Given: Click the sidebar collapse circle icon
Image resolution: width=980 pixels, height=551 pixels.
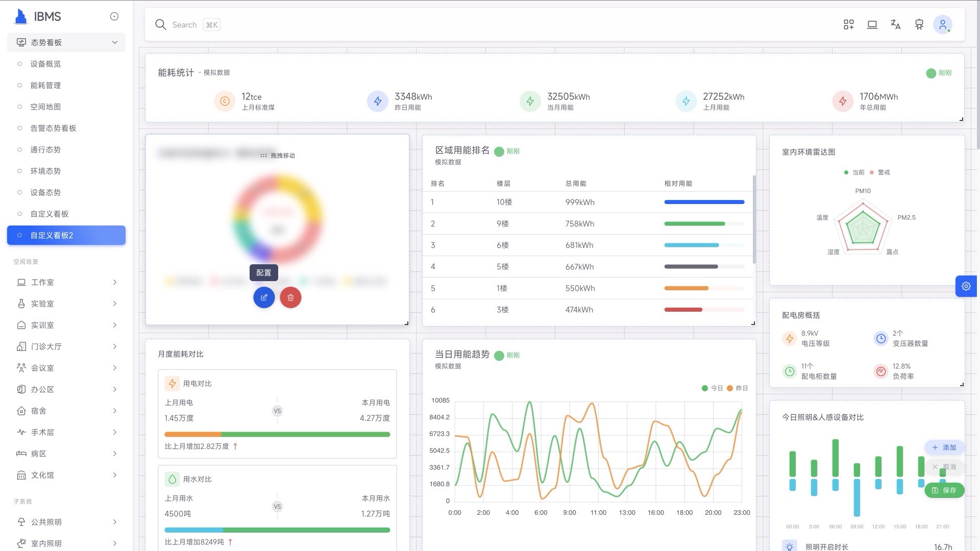Looking at the screenshot, I should (114, 17).
